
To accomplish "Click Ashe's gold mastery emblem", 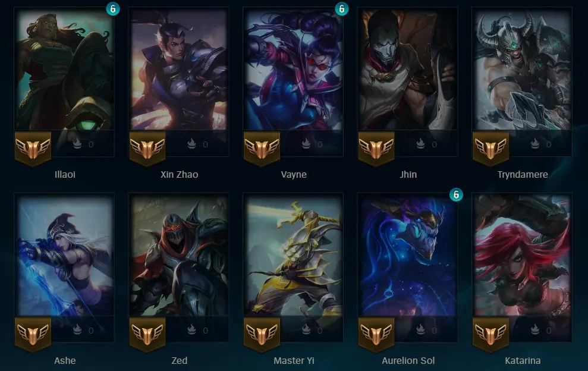I will click(x=33, y=335).
